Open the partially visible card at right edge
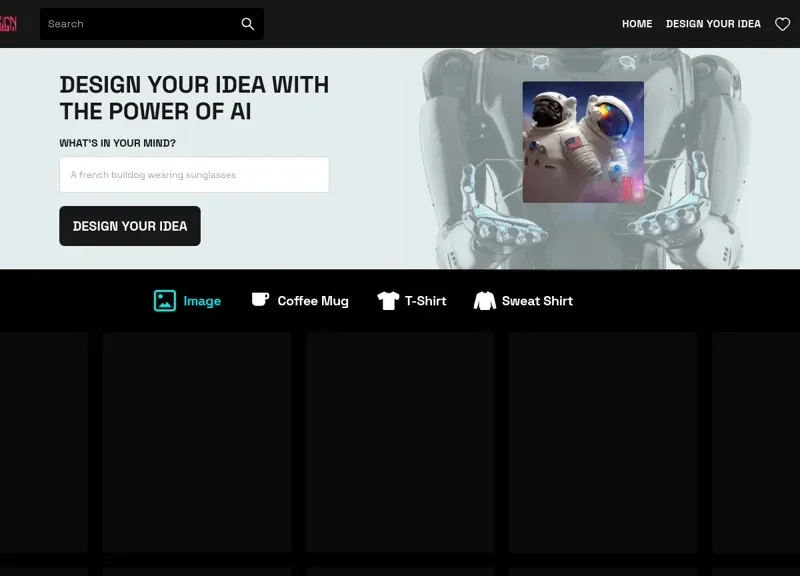The width and height of the screenshot is (800, 576). pyautogui.click(x=756, y=442)
